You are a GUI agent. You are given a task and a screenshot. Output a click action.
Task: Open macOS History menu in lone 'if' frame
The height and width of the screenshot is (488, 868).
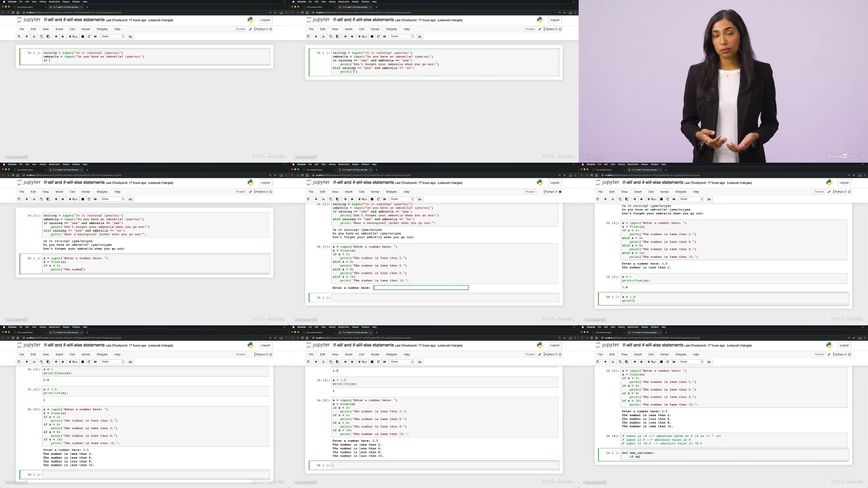pos(43,1)
